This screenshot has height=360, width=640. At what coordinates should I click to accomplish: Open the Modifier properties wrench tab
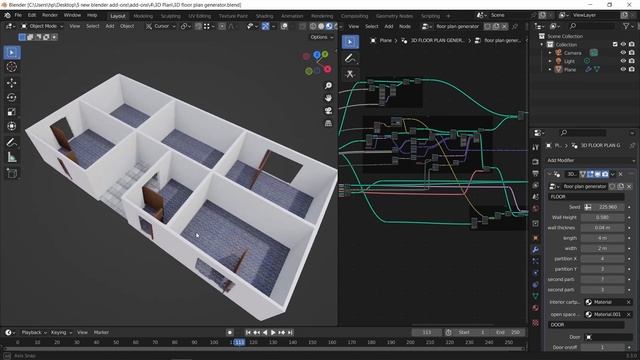coord(536,249)
